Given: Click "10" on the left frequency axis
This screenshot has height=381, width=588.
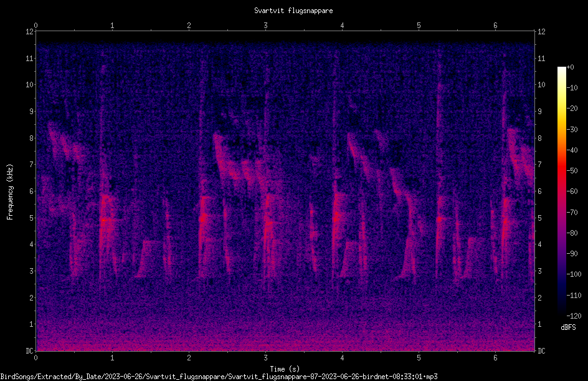Looking at the screenshot, I should 29,85.
